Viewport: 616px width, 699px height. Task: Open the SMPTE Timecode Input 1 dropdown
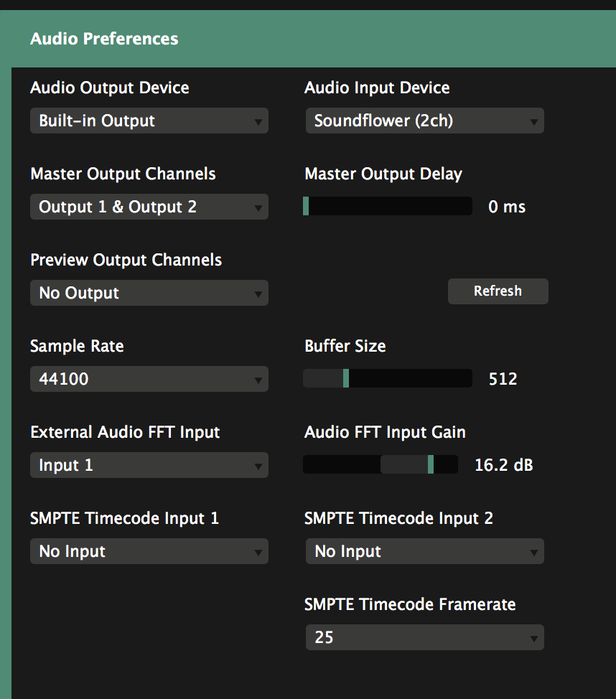point(149,551)
